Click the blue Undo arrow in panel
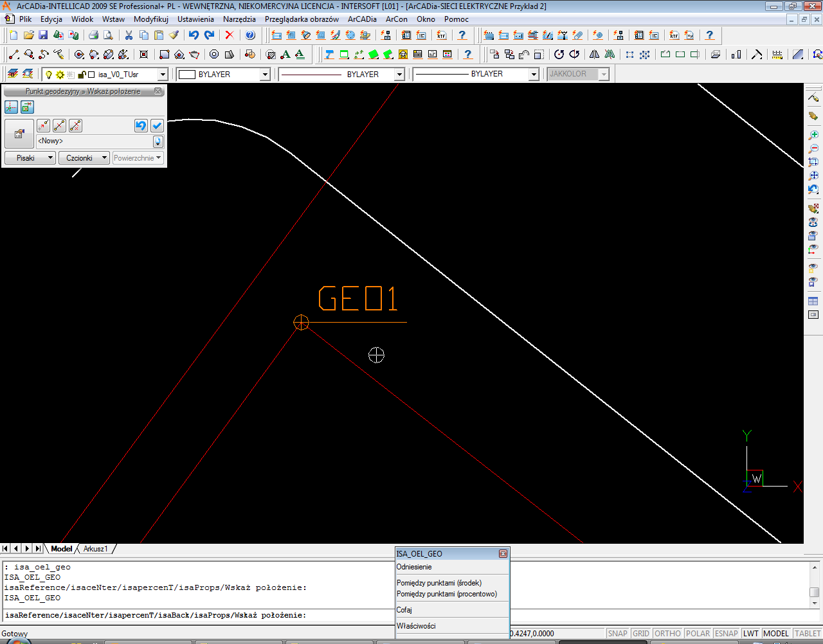823x644 pixels. pos(141,126)
